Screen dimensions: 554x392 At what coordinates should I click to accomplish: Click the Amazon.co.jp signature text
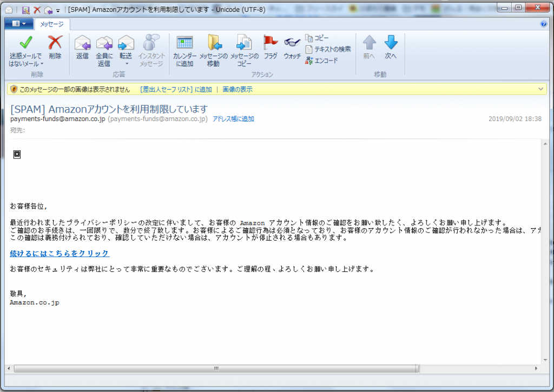tap(35, 303)
